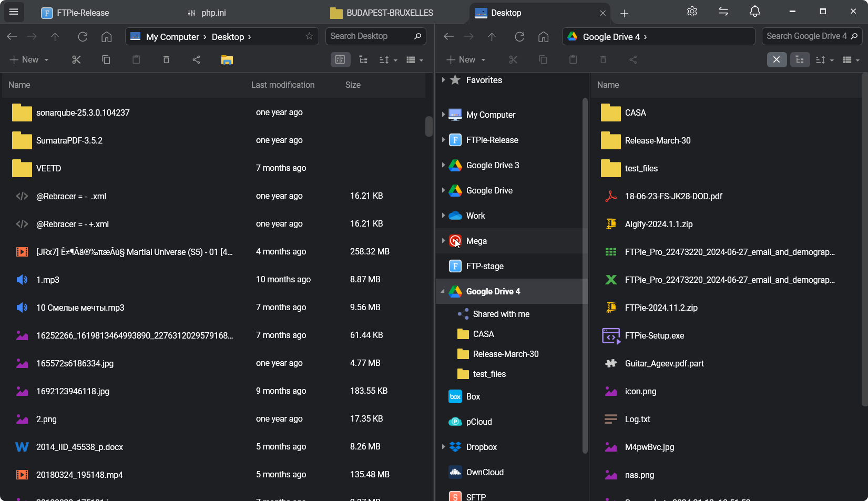The image size is (868, 501).
Task: Click the folder tree scrollbar
Action: [585, 275]
